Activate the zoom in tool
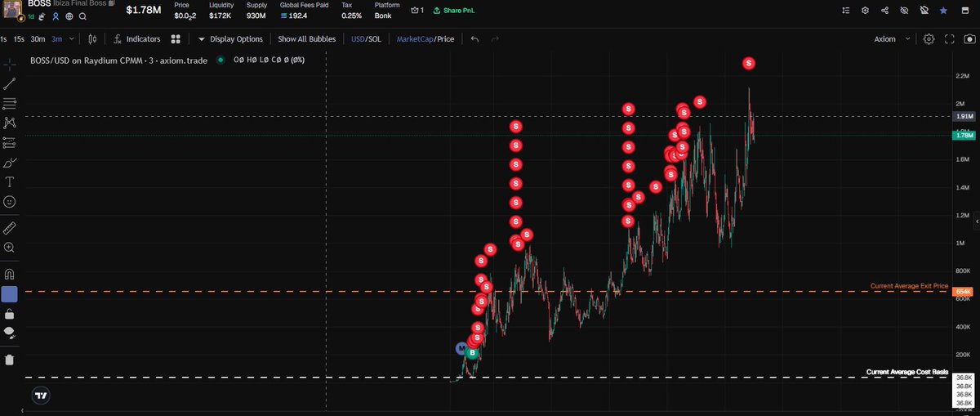The image size is (980, 416). tap(10, 247)
